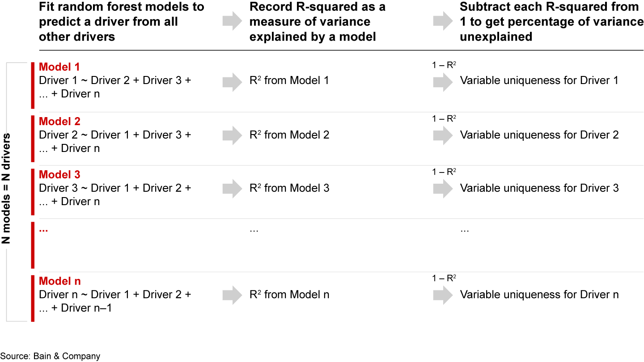Click the arrow pointing to 'Variable uniqueness for Driver 1'

pyautogui.click(x=443, y=82)
